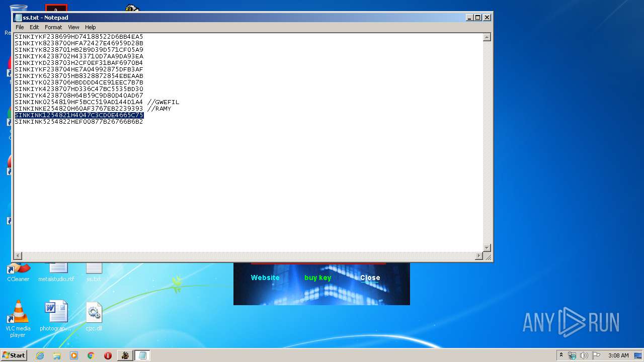Image resolution: width=644 pixels, height=362 pixels.
Task: Open the View menu in Notepad
Action: (x=73, y=27)
